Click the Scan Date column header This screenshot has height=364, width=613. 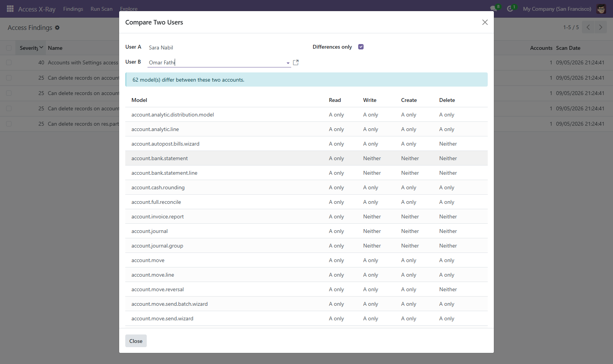(x=568, y=48)
